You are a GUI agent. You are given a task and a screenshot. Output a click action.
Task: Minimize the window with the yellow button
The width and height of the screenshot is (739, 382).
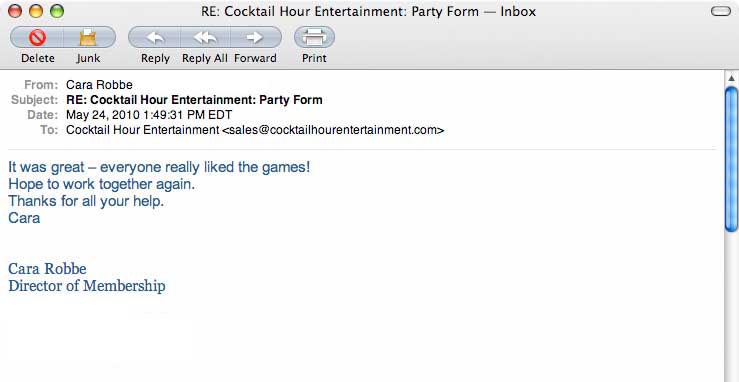tap(36, 11)
